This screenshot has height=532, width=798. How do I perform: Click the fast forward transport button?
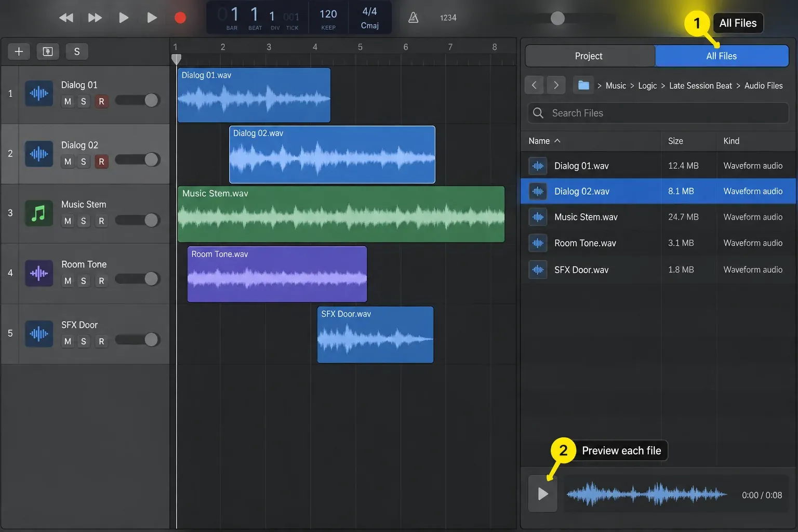pos(95,18)
